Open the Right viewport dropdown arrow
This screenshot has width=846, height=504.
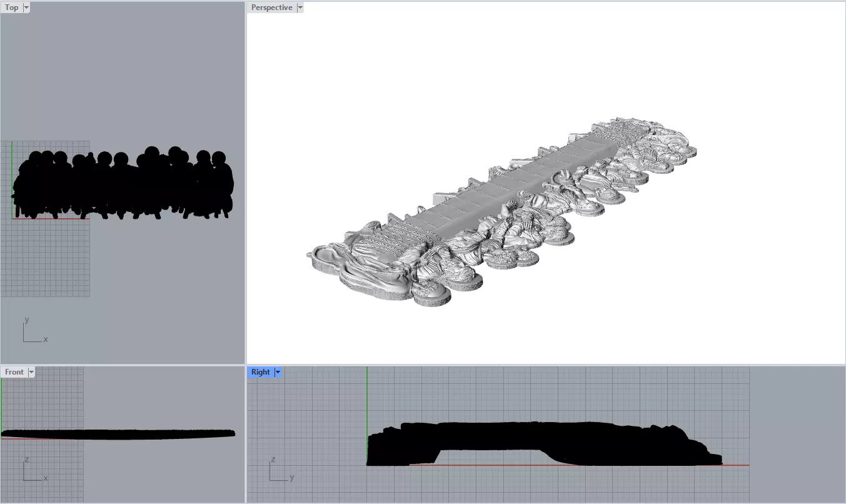click(x=278, y=372)
